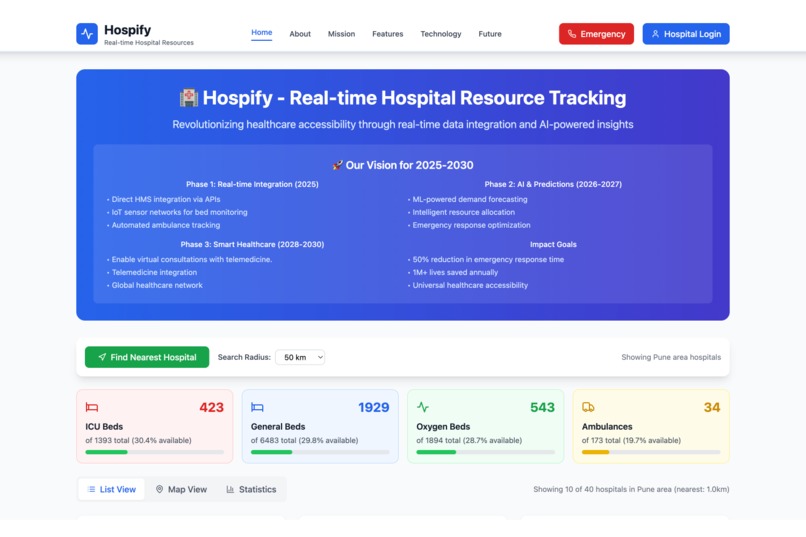Switch to the Statistics tab
The width and height of the screenshot is (806, 537).
pos(251,489)
